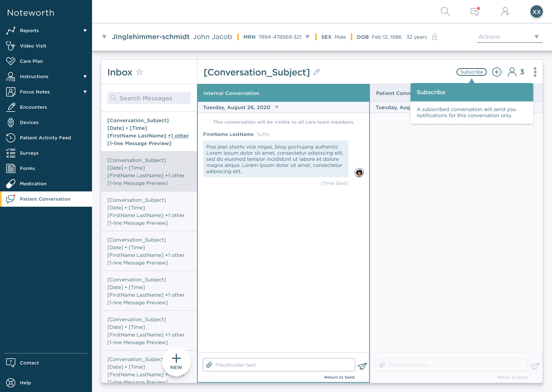Click the attachment paperclip in internal message box
The width and height of the screenshot is (552, 392).
coord(209,365)
